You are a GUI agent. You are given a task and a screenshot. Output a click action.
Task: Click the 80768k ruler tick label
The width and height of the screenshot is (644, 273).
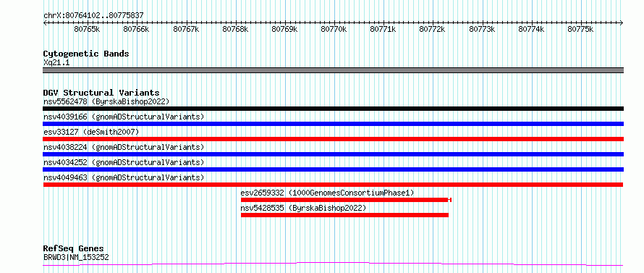coord(235,29)
